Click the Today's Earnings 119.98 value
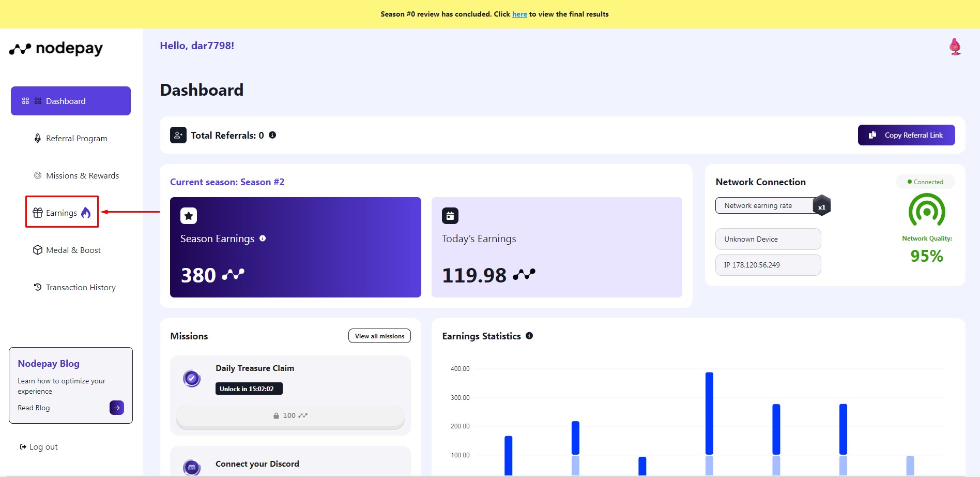 point(474,275)
